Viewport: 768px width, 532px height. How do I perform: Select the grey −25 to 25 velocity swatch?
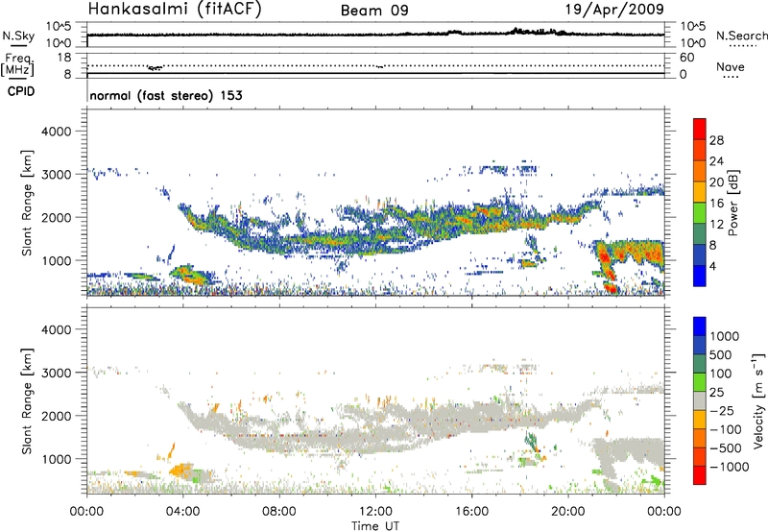pyautogui.click(x=700, y=400)
